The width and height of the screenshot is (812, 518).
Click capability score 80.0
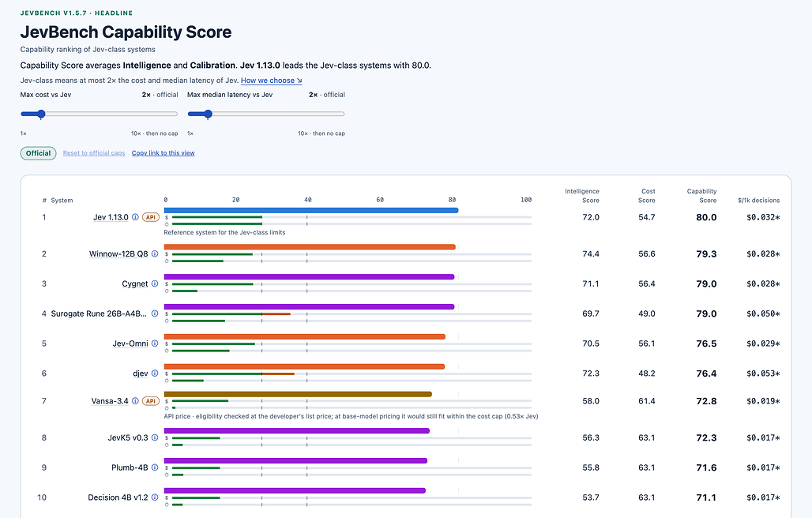(706, 217)
